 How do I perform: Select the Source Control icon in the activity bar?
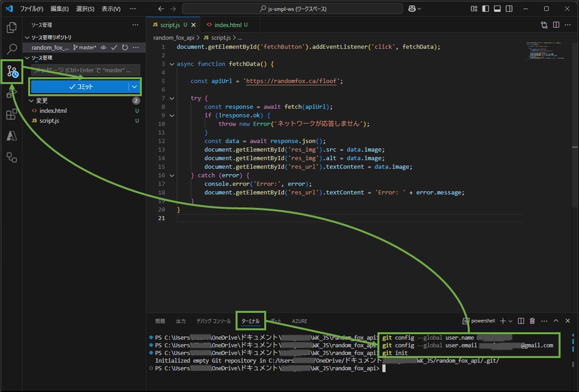point(12,71)
